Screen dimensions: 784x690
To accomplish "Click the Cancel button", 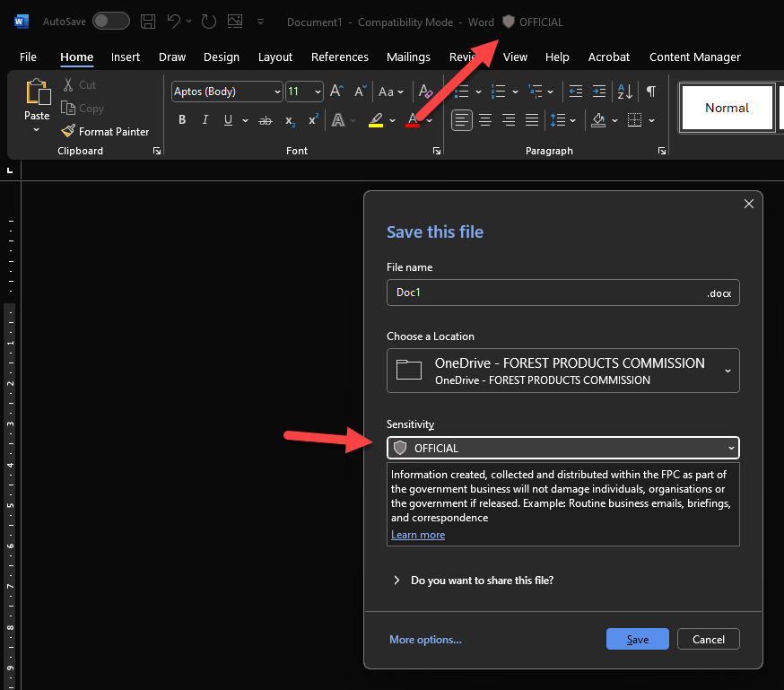I will [709, 640].
